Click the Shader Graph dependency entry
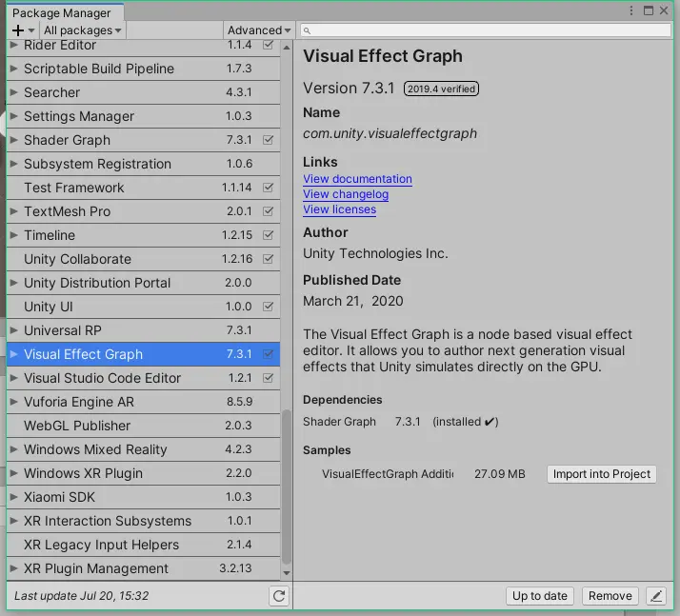Image resolution: width=680 pixels, height=616 pixels. point(400,422)
